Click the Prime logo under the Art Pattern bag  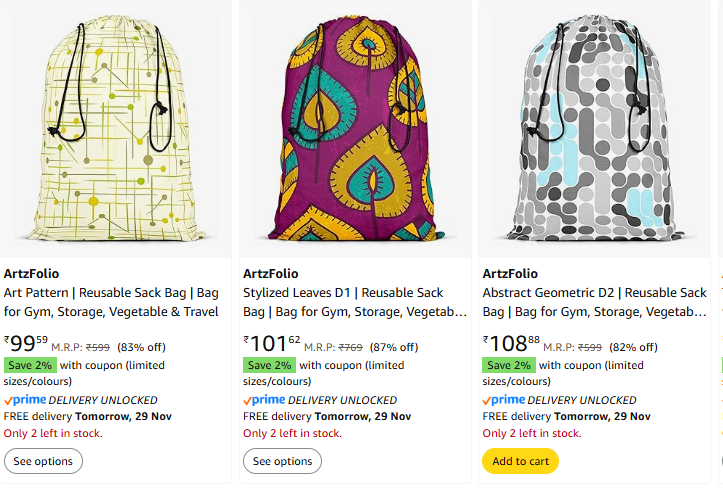click(x=25, y=400)
